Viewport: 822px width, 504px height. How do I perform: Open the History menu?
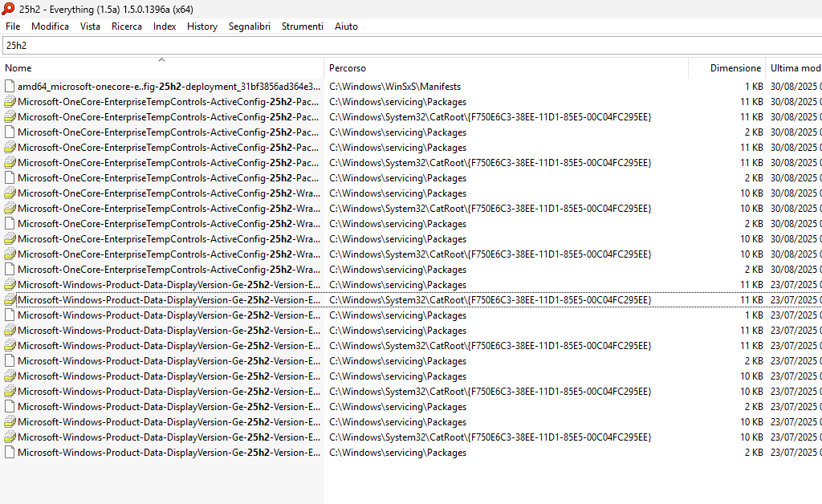(x=201, y=26)
